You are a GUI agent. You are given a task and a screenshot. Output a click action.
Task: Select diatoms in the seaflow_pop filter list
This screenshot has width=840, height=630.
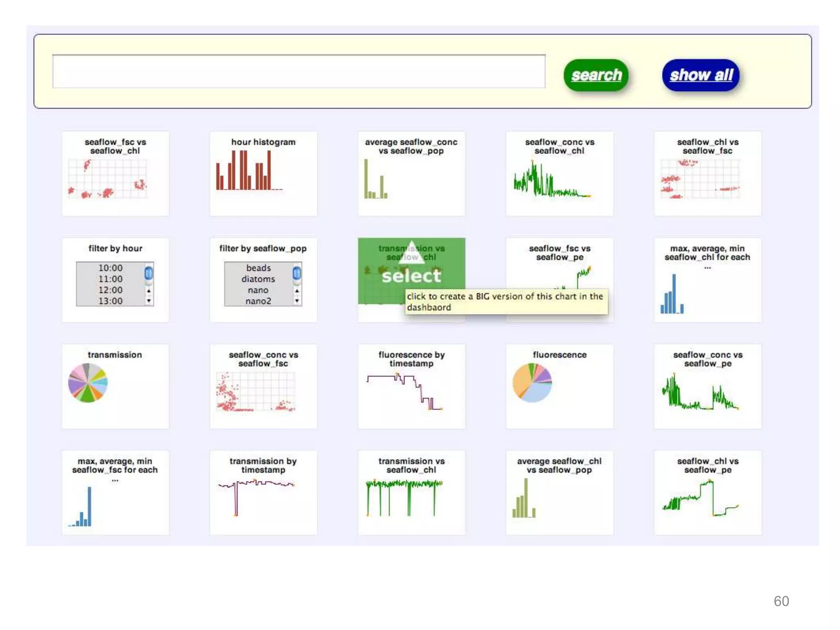tap(258, 279)
